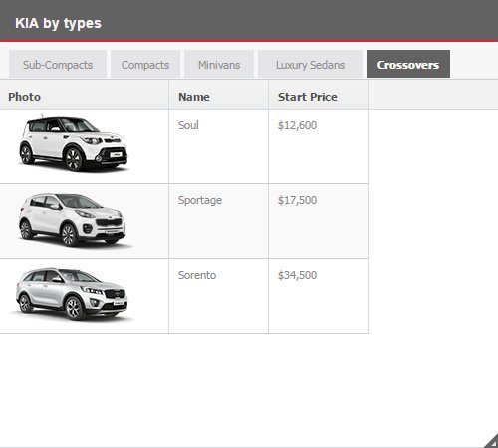This screenshot has width=498, height=448.
Task: Switch to the Sub-Compacts tab
Action: click(x=58, y=64)
